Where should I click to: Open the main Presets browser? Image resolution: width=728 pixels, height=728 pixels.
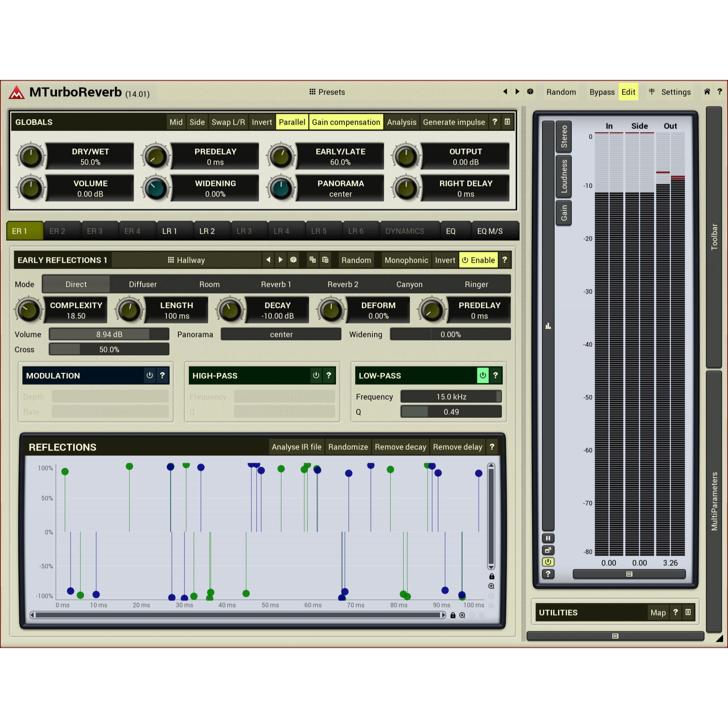pos(327,92)
